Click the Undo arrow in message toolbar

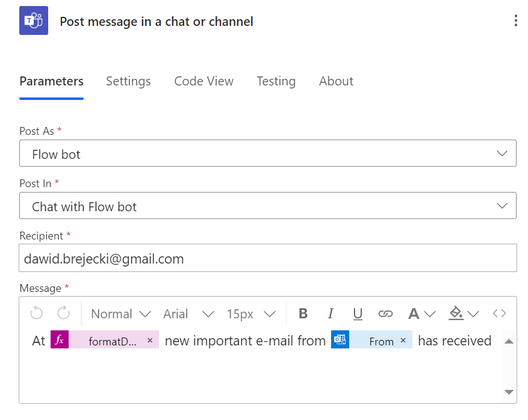pyautogui.click(x=36, y=313)
